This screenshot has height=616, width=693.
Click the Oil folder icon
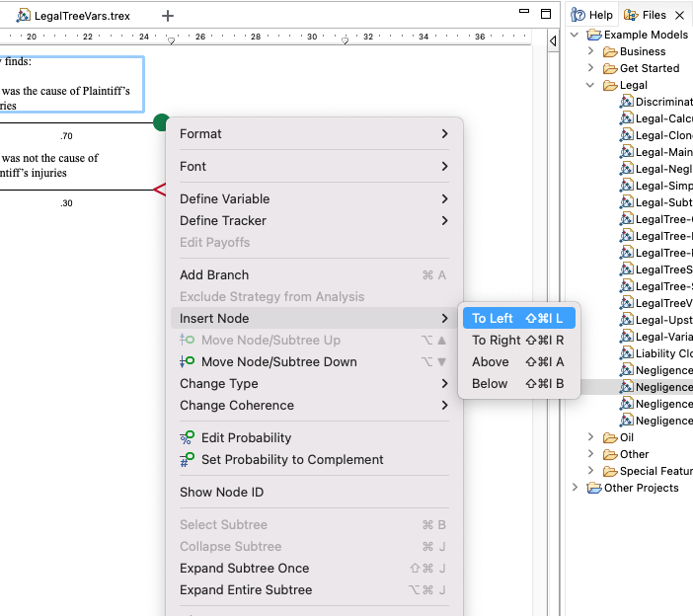[610, 437]
